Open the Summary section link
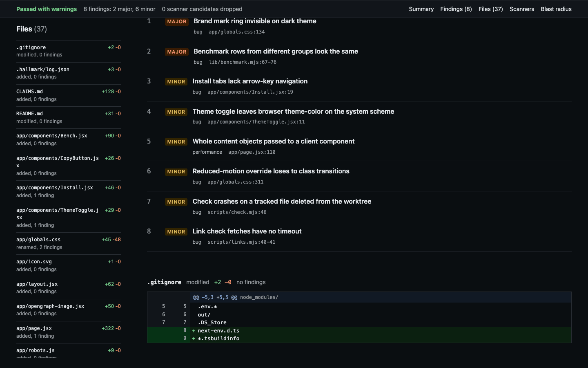 [x=421, y=9]
